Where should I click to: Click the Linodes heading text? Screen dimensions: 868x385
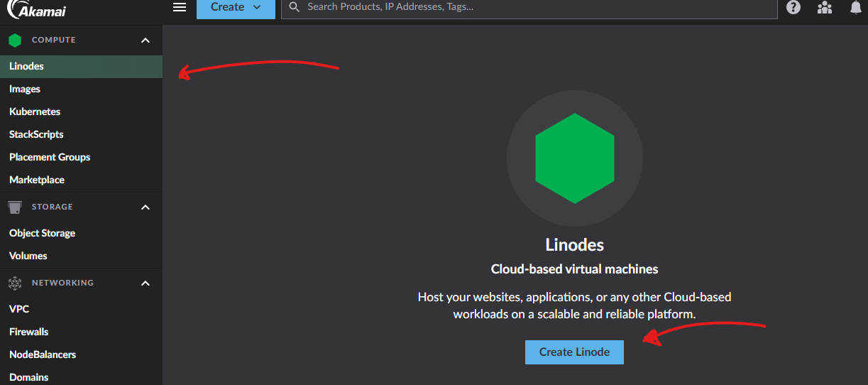(x=575, y=245)
